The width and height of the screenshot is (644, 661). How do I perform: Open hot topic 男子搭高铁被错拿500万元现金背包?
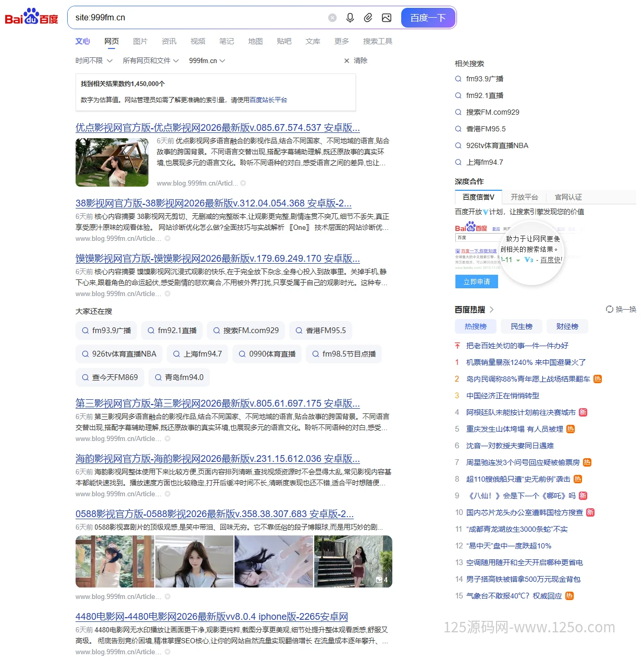523,579
